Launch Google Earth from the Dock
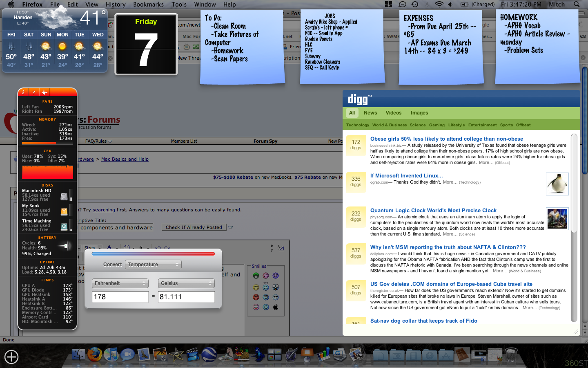The height and width of the screenshot is (368, 588). coord(209,354)
